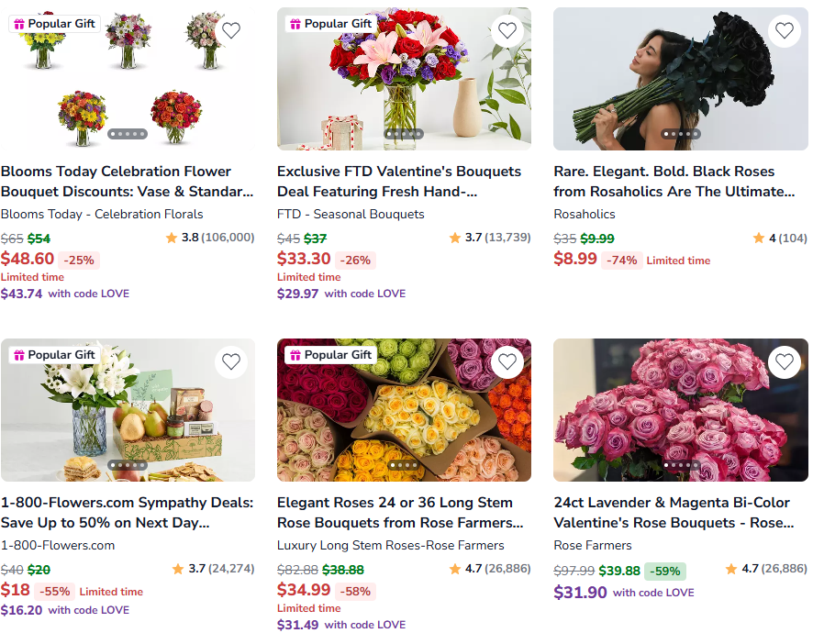Open Exclusive FTD Valentine's Bouquets Deal link
813x644 pixels.
tap(399, 182)
